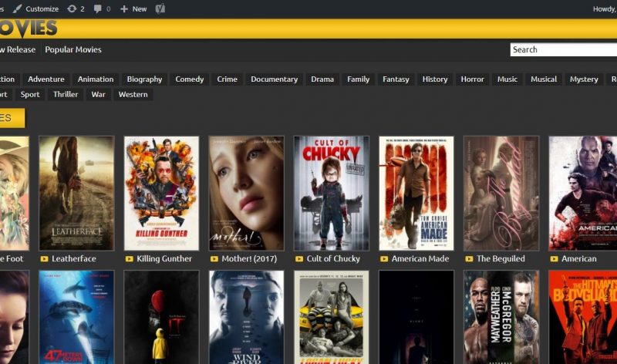Open the Mother! movie poster

pyautogui.click(x=246, y=194)
